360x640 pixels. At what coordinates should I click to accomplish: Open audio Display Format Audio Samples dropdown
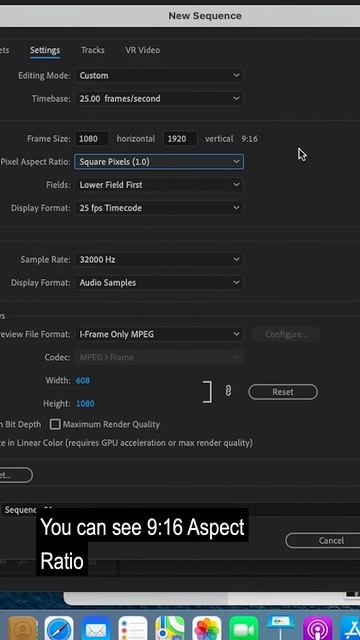coord(159,282)
